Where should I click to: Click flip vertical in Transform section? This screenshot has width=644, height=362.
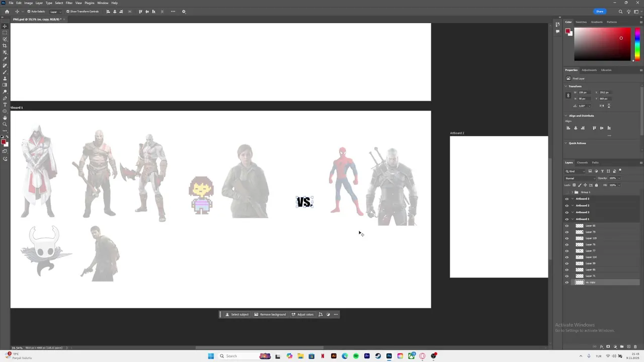[x=609, y=106]
